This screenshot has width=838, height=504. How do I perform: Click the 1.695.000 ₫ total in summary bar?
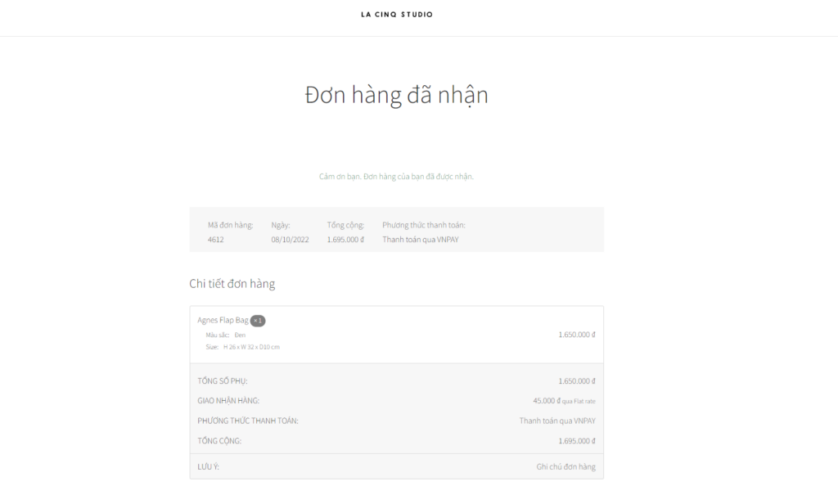tap(345, 240)
